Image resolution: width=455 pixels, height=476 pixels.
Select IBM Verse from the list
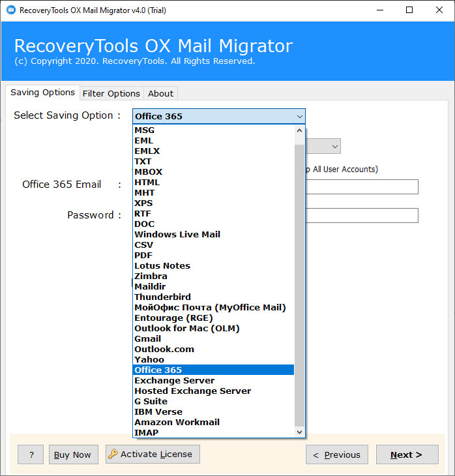pos(214,411)
